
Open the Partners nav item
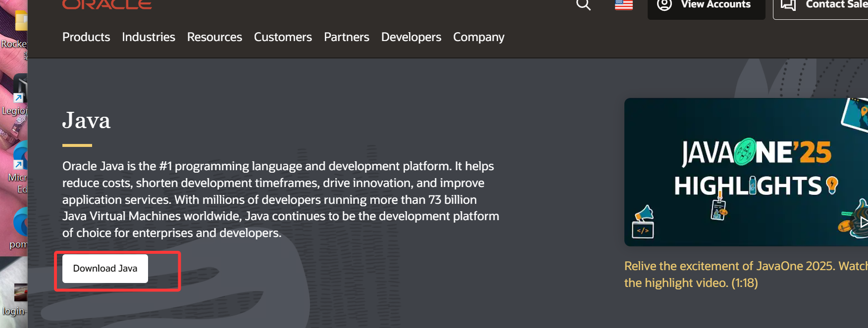pyautogui.click(x=347, y=37)
